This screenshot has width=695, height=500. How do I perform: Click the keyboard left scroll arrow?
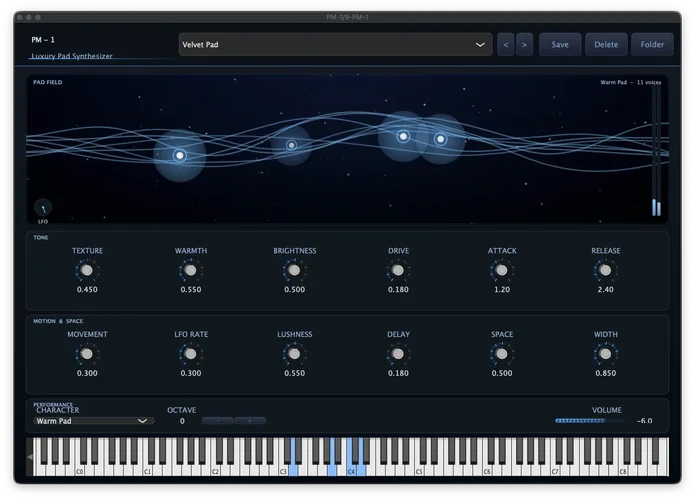click(30, 457)
